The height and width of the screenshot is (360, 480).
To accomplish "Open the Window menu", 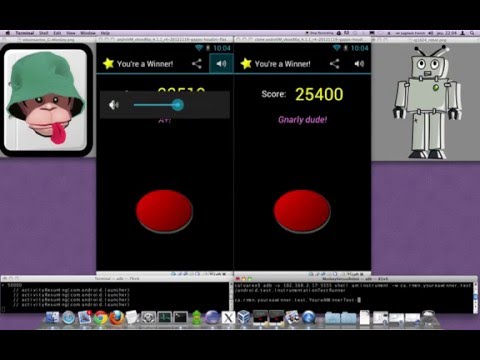I will (88, 33).
